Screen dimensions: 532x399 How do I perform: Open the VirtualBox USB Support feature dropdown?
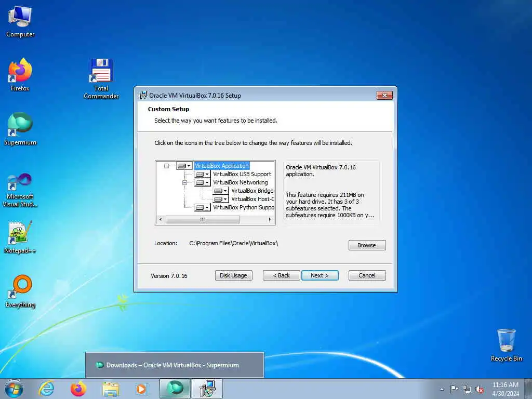pos(202,174)
